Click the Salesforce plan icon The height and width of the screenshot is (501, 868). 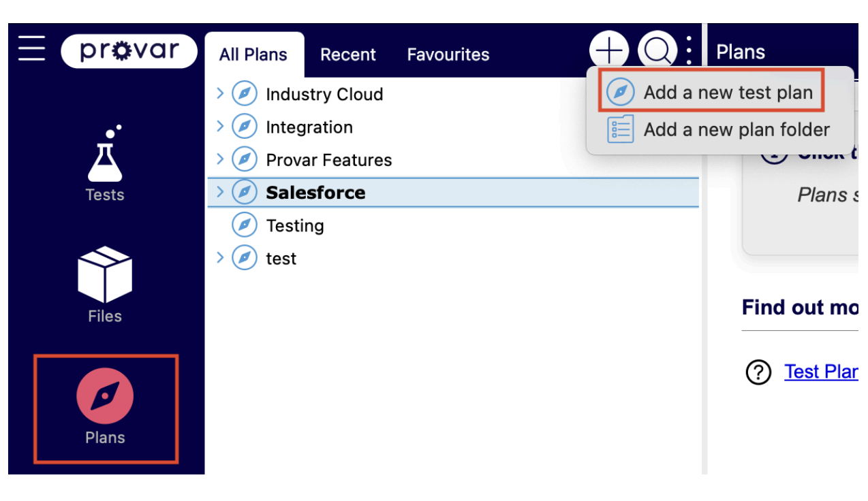point(245,193)
